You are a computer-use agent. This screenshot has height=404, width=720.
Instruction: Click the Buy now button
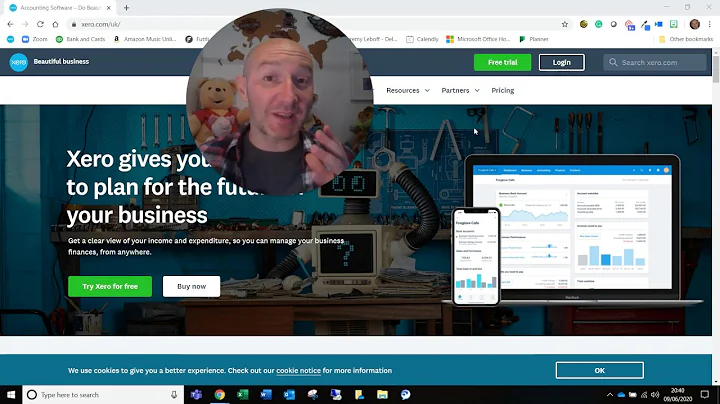pyautogui.click(x=191, y=286)
